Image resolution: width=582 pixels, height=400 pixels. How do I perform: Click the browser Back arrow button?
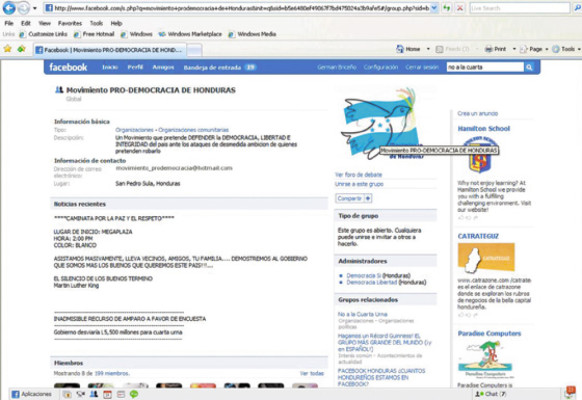[x=9, y=8]
